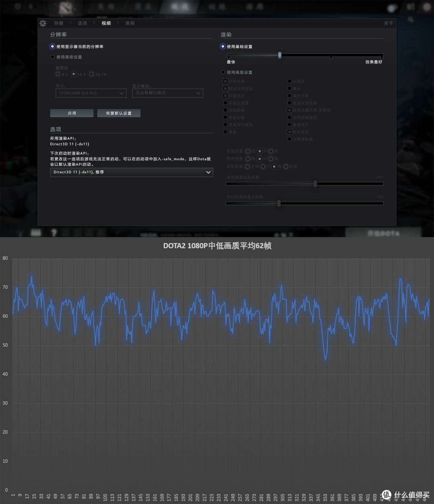Open the 热键 hotkeys tab
434x504 pixels.
coord(59,23)
